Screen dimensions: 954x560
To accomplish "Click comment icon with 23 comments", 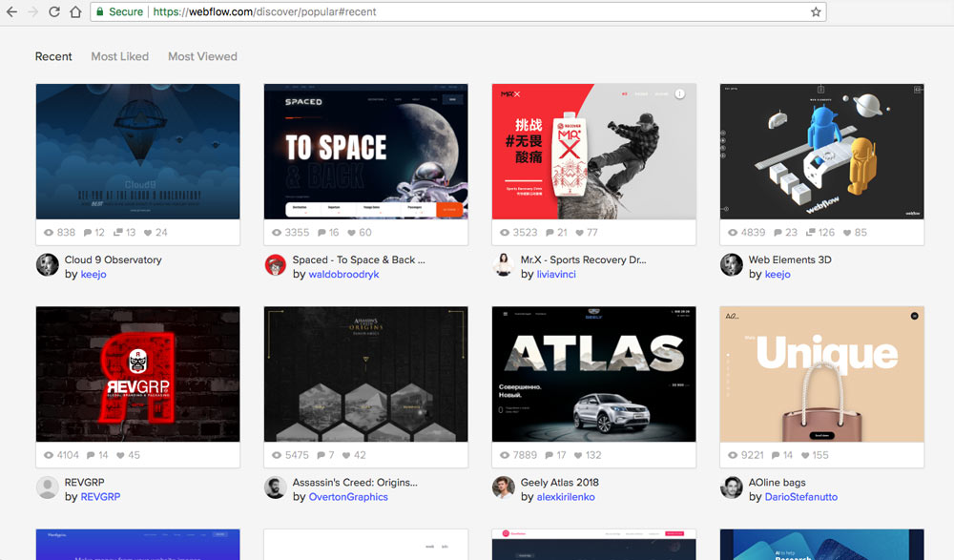I will click(x=778, y=233).
